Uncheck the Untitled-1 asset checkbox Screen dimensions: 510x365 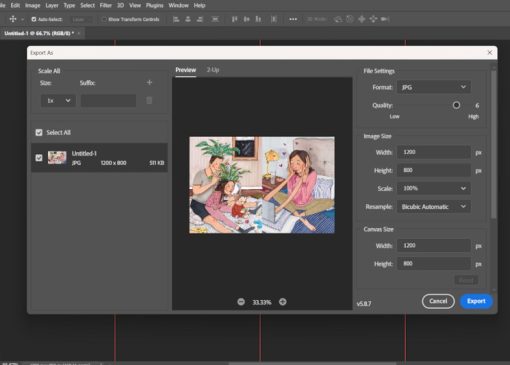(39, 158)
